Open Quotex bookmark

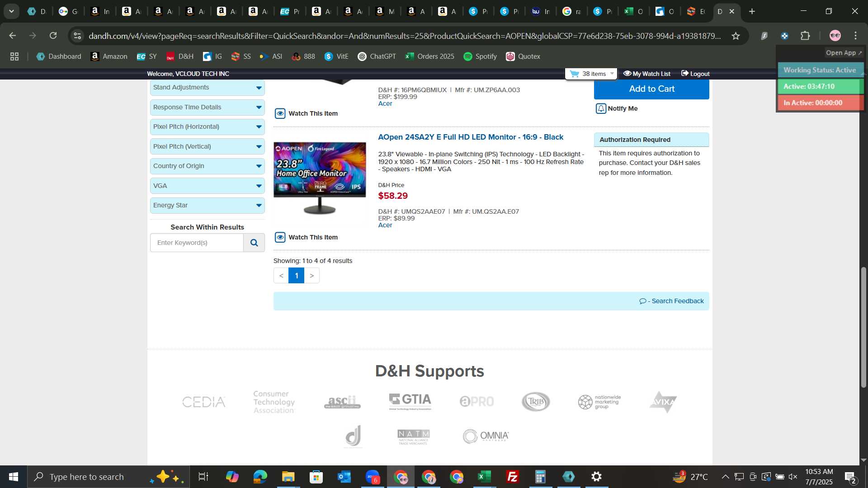(x=523, y=56)
